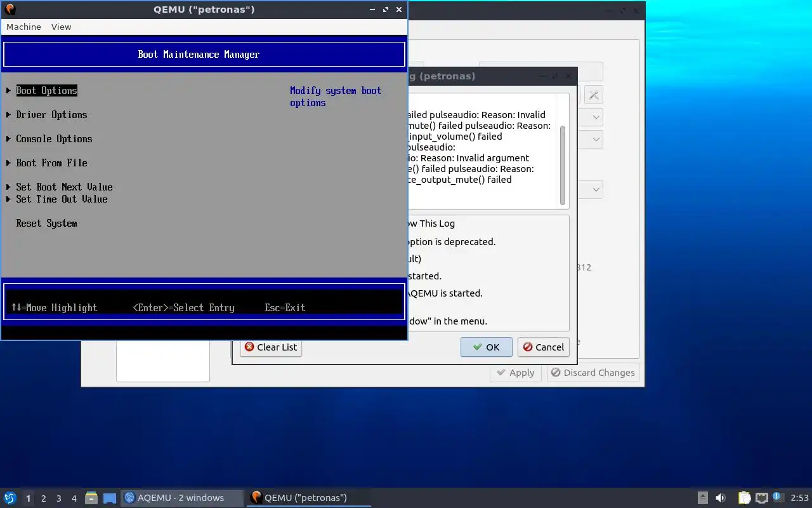Open the first dropdown in the AQEMU settings
This screenshot has height=508, width=812.
click(596, 117)
